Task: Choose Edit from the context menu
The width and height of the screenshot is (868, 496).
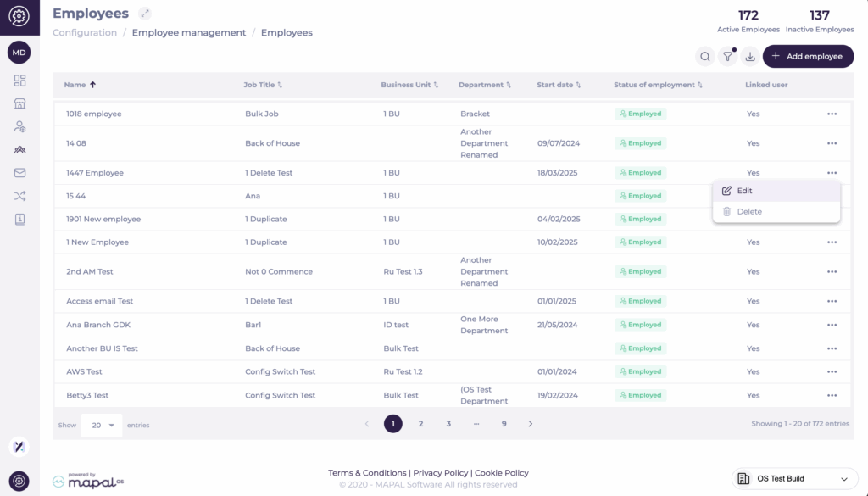Action: 744,191
